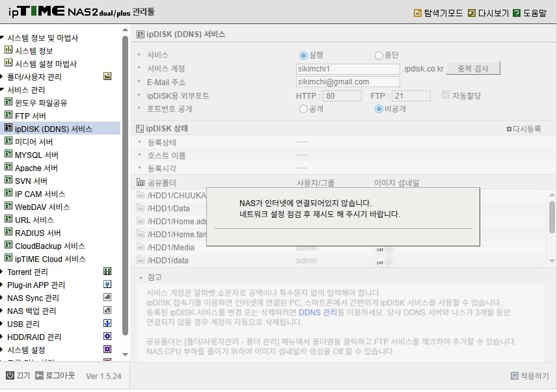Click the 끄기 power icon
The height and width of the screenshot is (392, 557).
coord(10,376)
